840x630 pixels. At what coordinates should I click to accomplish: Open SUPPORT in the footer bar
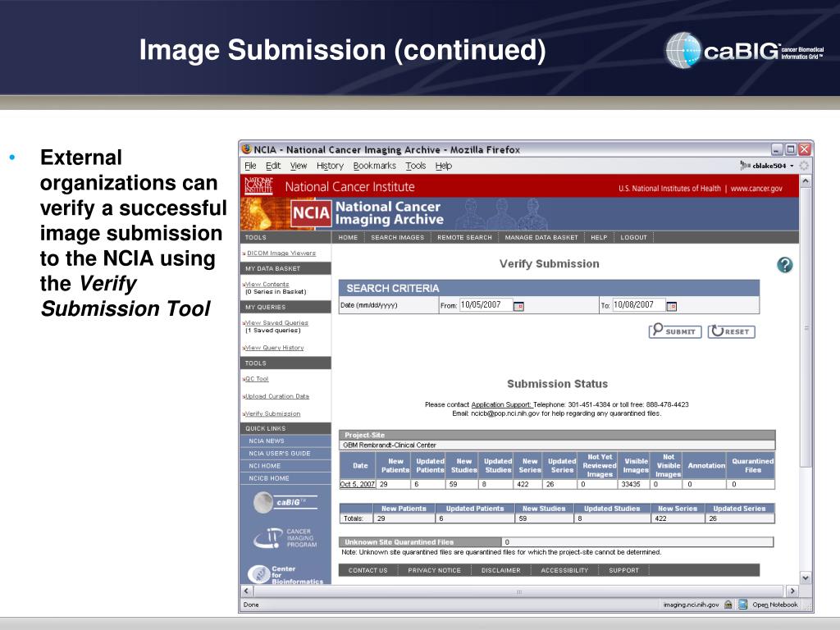click(x=623, y=571)
